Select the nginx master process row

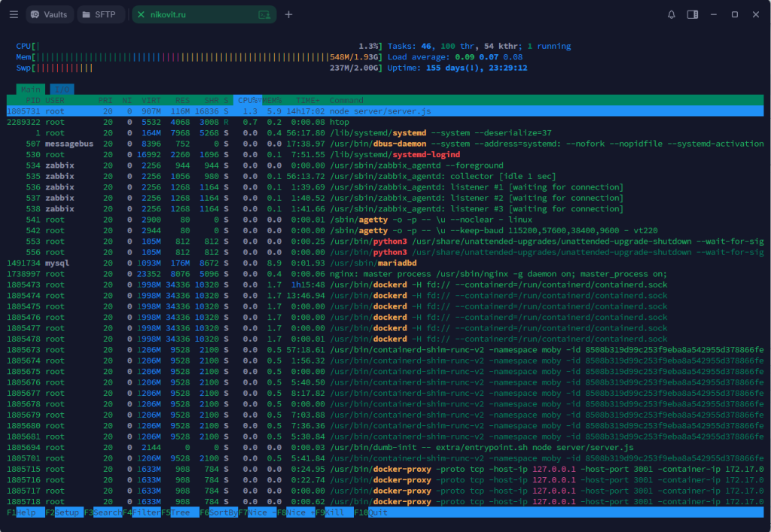[x=385, y=274]
